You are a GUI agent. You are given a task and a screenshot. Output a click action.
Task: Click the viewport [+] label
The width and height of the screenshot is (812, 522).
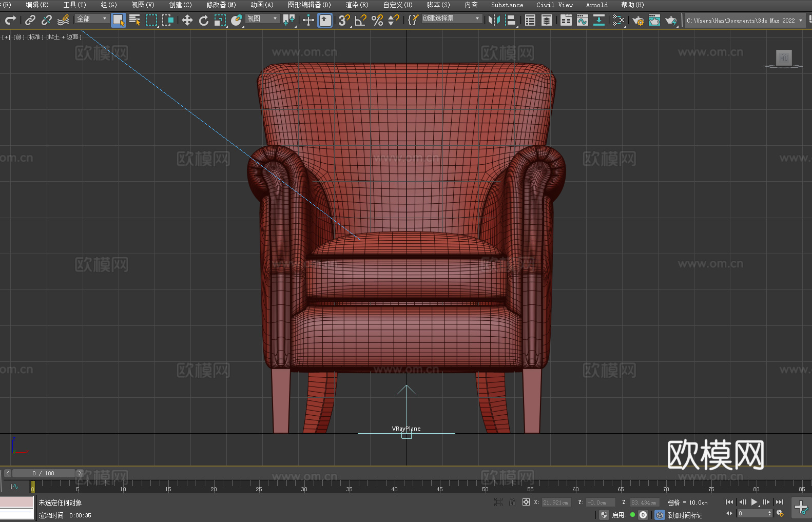point(6,37)
